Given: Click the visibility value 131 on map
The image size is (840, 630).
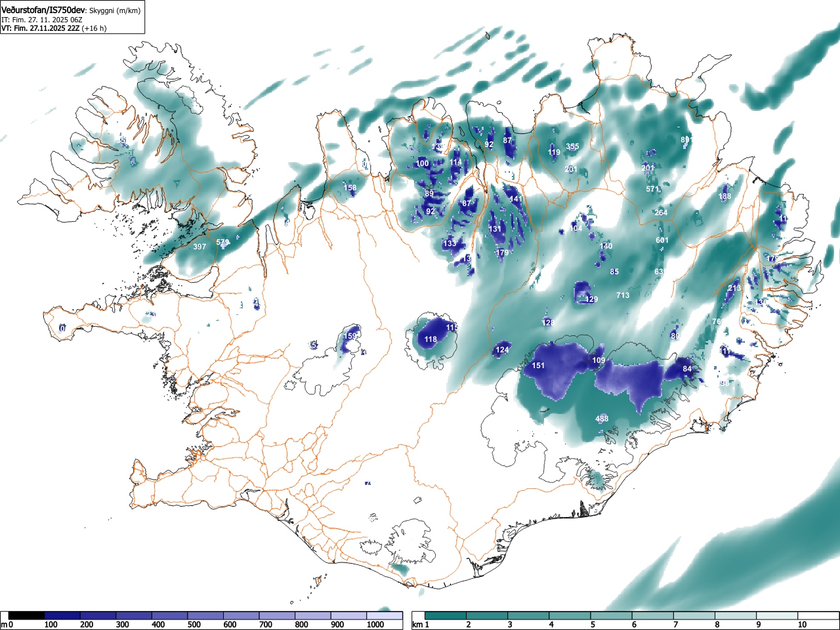Looking at the screenshot, I should click(495, 229).
